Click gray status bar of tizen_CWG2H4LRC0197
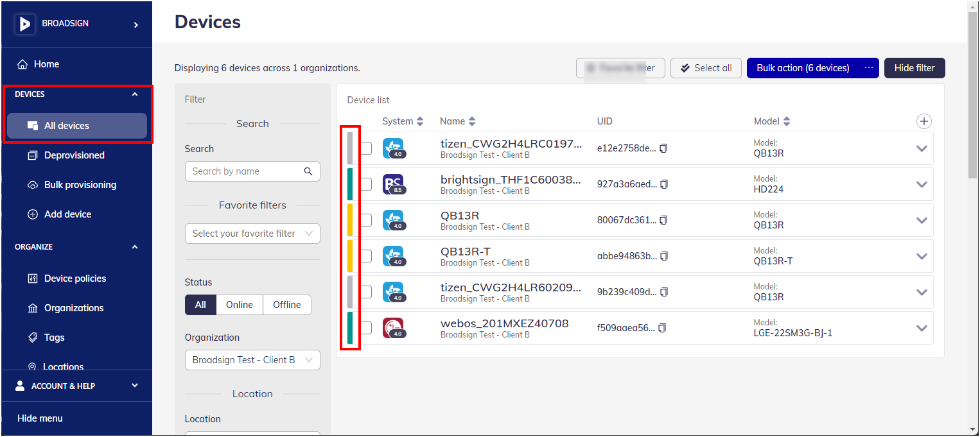Screen dimensions: 980x437 350,148
